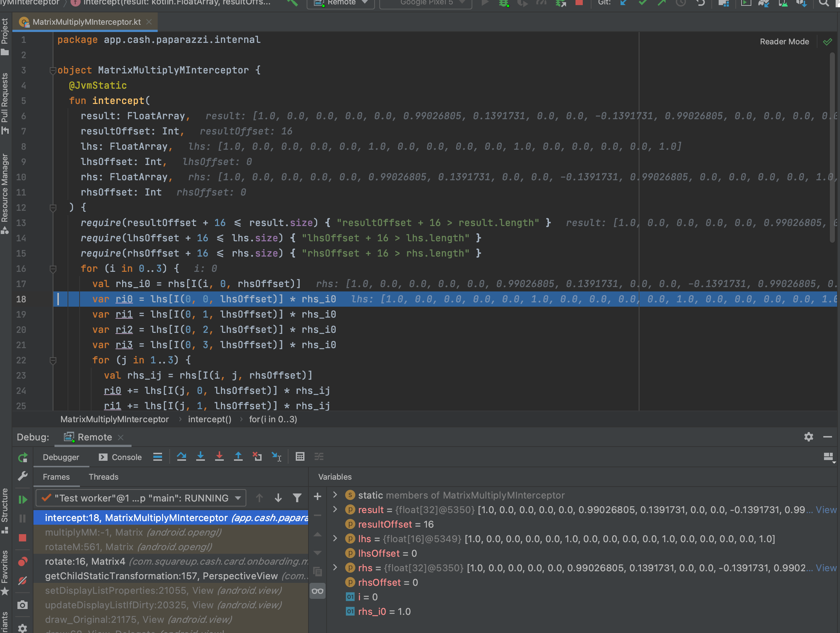Image resolution: width=840 pixels, height=633 pixels.
Task: Step into the next method call
Action: 201,456
